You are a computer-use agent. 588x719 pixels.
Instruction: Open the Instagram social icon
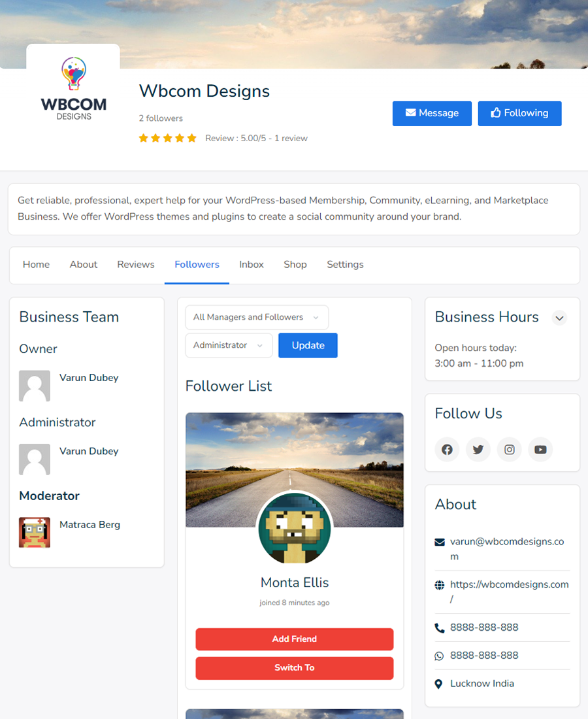click(509, 450)
